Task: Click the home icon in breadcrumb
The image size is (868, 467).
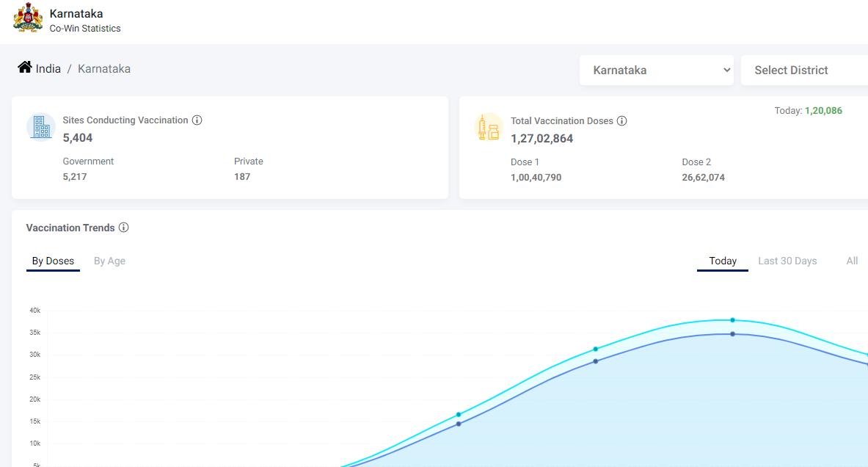Action: (x=25, y=68)
